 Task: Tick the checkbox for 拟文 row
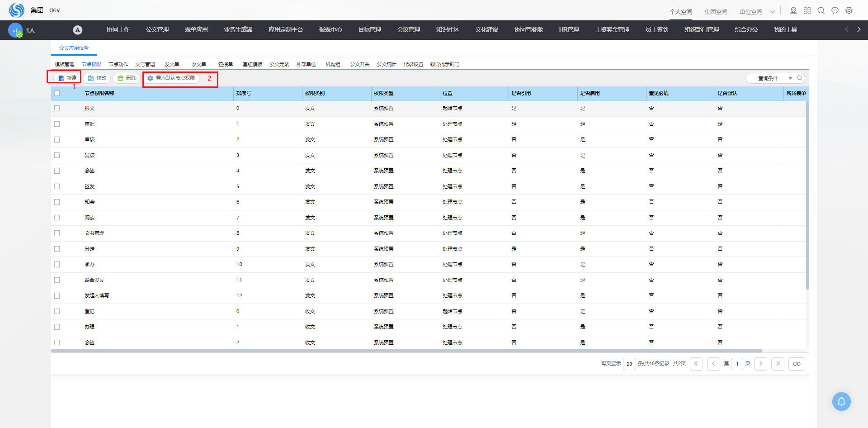coord(57,109)
